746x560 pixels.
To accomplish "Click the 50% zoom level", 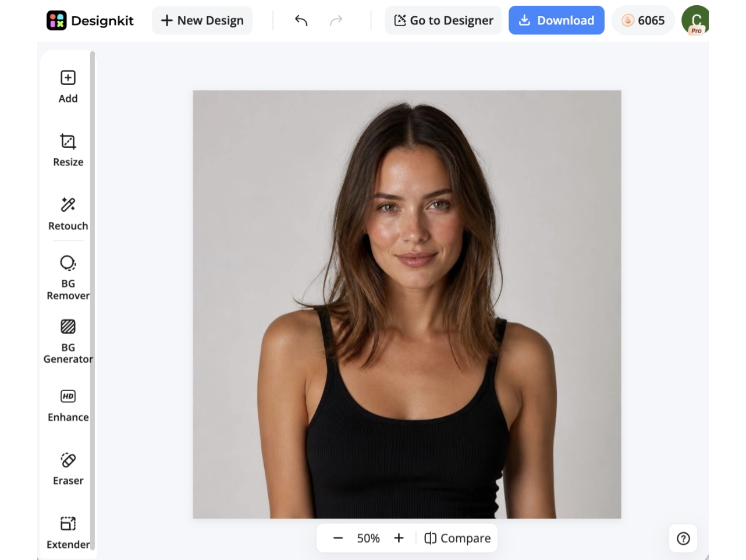I will point(368,538).
